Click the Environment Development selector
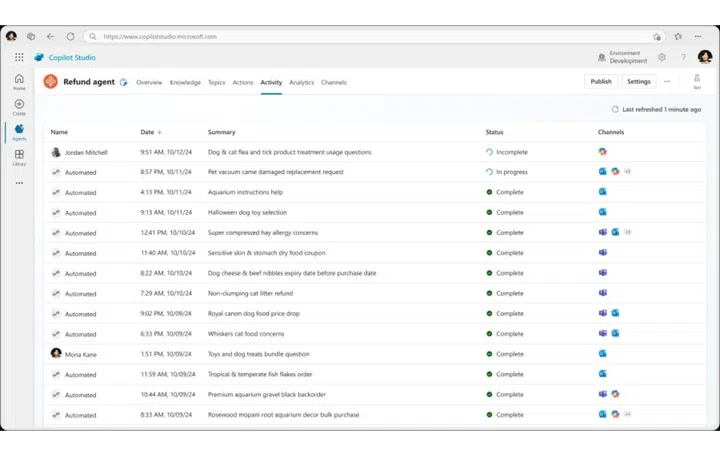This screenshot has width=720, height=456. coord(623,57)
